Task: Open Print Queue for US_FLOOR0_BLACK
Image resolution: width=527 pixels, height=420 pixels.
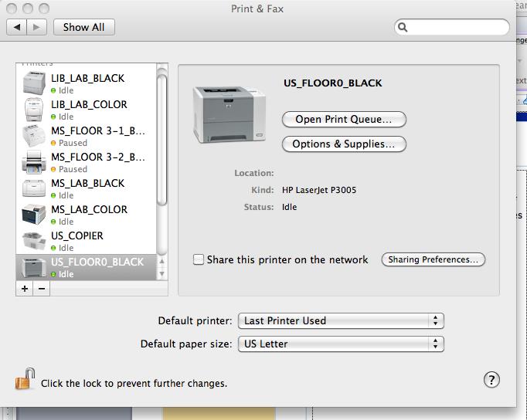Action: (344, 120)
